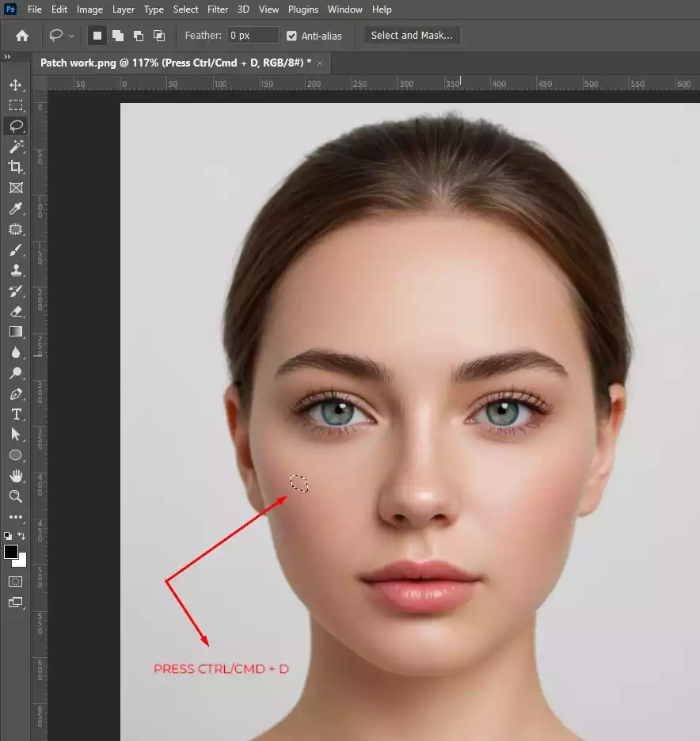
Task: Select the Type tool
Action: tap(16, 414)
